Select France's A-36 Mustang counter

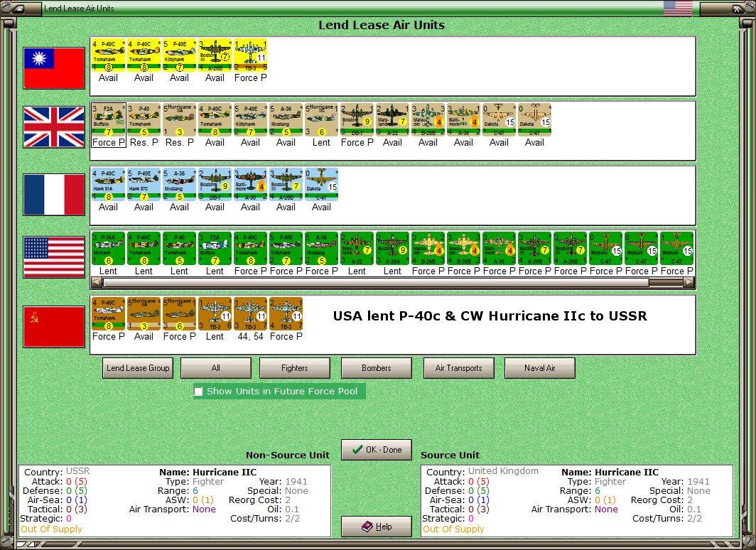179,184
